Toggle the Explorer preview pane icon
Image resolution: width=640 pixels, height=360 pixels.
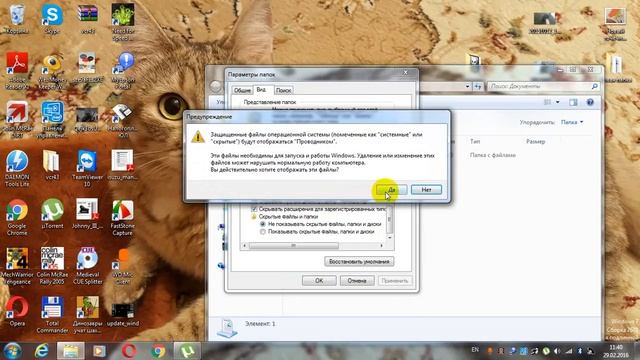click(x=573, y=102)
